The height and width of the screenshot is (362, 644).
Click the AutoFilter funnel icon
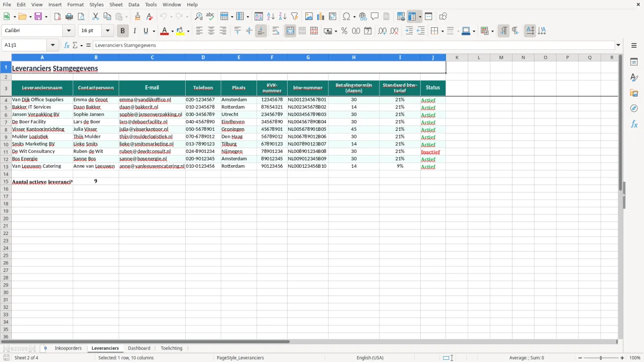point(294,17)
